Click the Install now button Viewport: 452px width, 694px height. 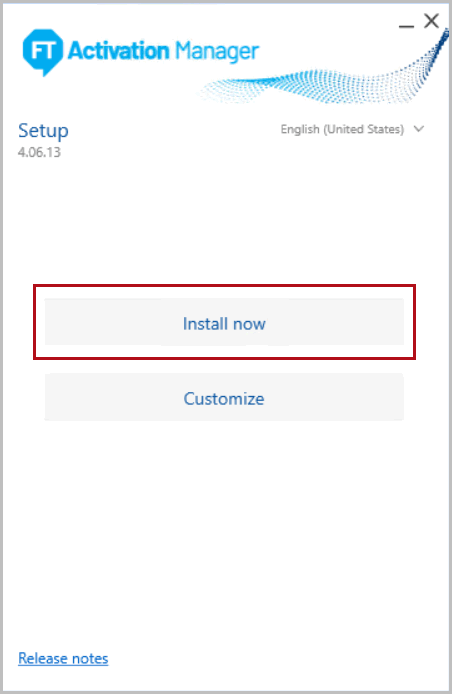tap(224, 322)
